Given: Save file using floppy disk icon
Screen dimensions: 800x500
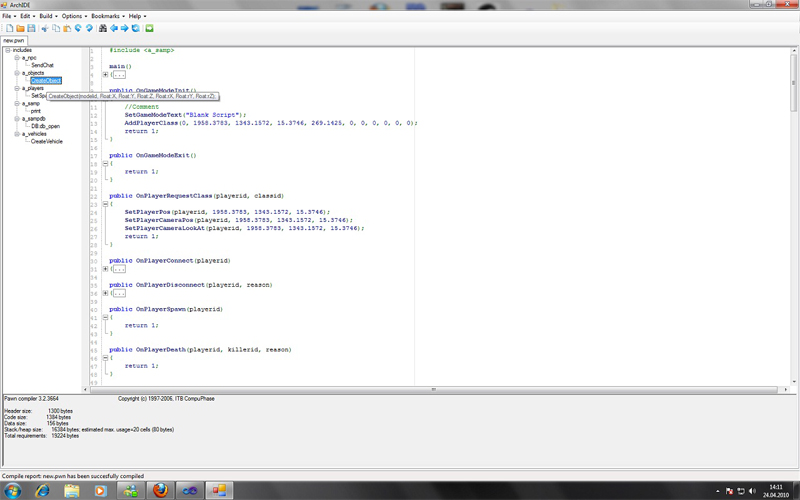Looking at the screenshot, I should point(31,28).
